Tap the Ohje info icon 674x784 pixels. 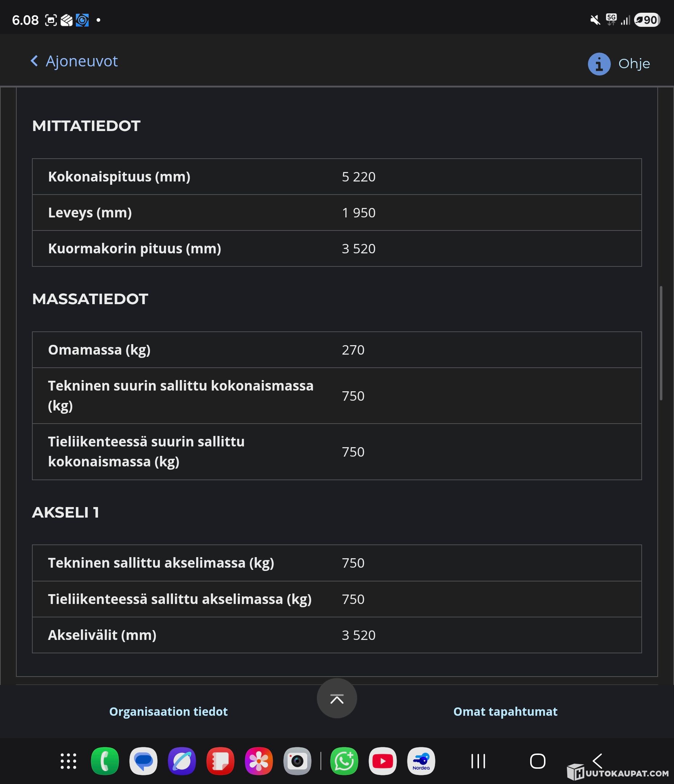click(x=599, y=64)
